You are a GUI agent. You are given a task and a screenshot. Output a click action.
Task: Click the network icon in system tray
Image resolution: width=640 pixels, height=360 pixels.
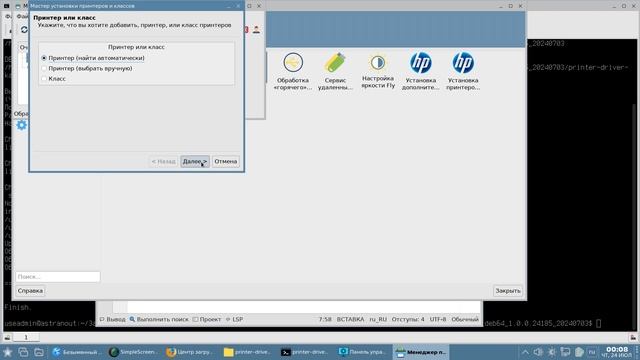click(565, 352)
